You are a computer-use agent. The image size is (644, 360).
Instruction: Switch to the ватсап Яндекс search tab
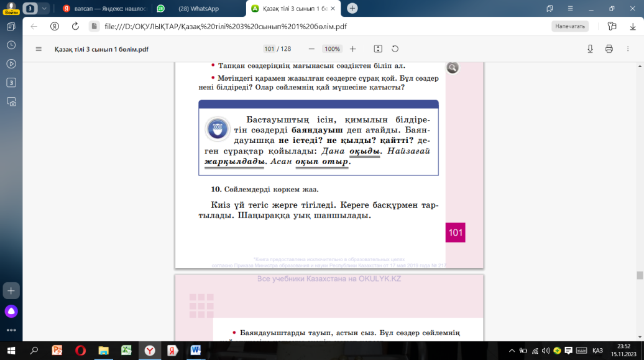point(105,9)
